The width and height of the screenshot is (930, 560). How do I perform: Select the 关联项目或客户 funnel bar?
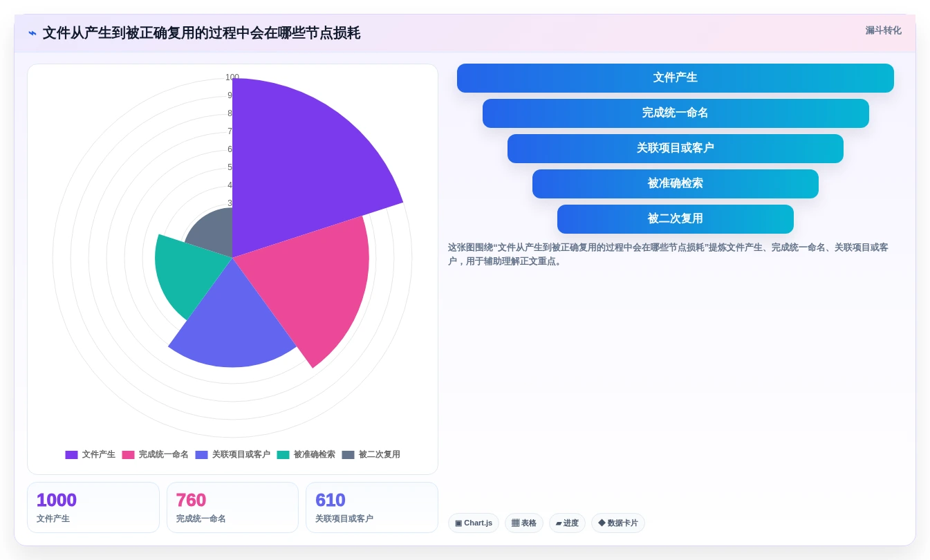click(x=675, y=149)
